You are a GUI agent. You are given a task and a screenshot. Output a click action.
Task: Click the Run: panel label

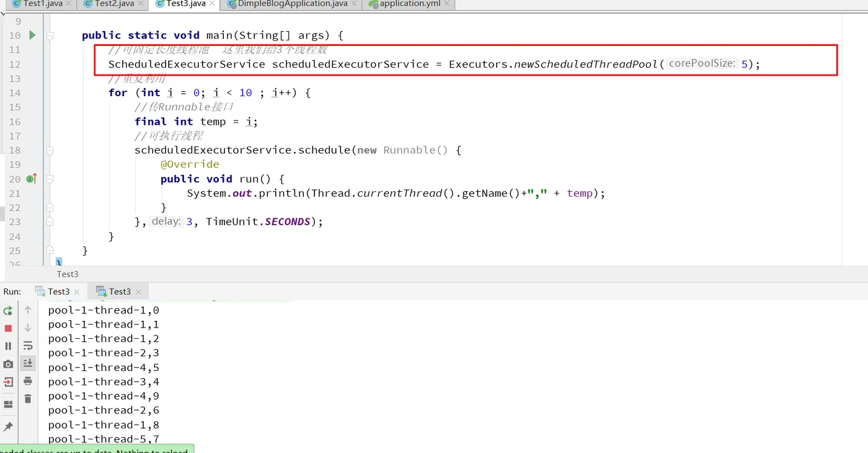tap(12, 292)
